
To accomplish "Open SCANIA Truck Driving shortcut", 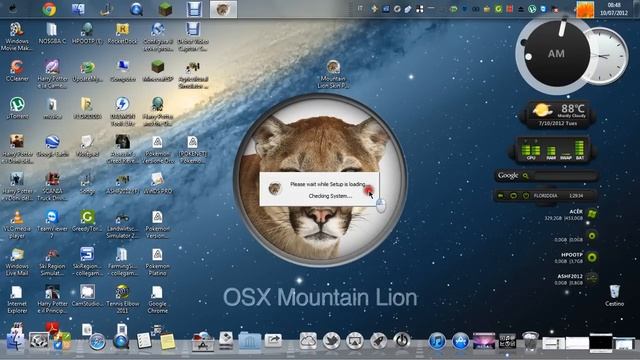I will point(52,187).
